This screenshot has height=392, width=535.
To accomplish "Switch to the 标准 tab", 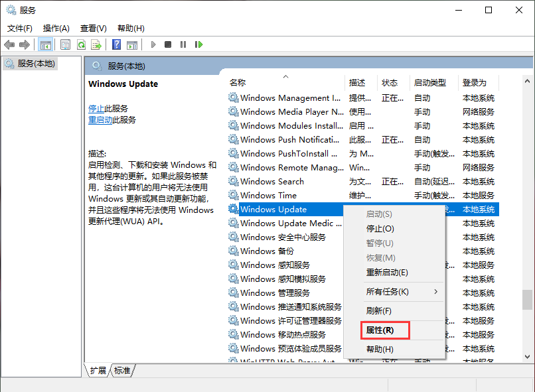I will pos(122,371).
